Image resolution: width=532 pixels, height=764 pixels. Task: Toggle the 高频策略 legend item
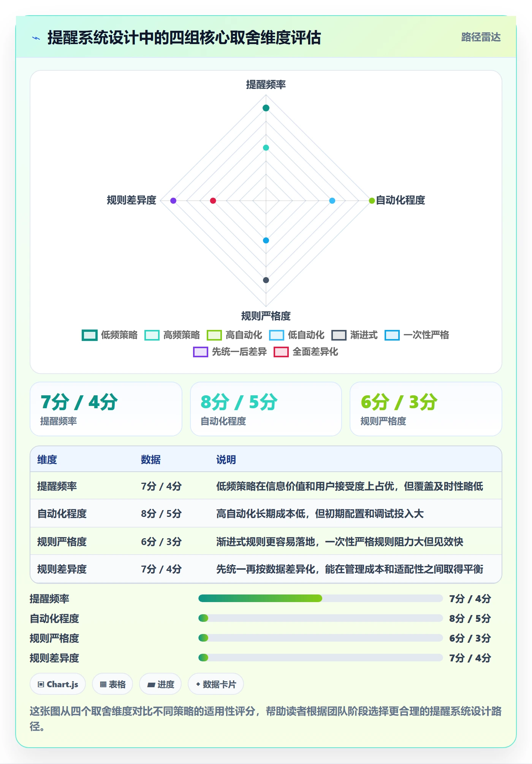pos(172,335)
